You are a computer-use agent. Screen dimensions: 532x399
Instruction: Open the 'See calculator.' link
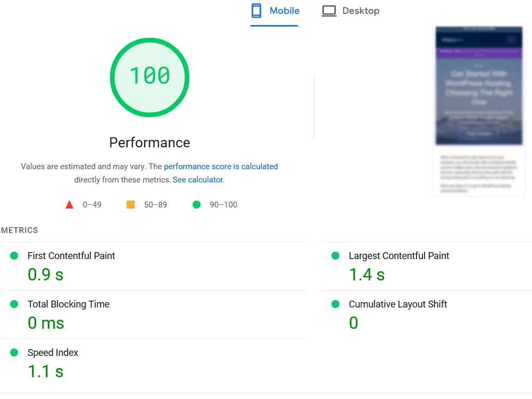(198, 180)
